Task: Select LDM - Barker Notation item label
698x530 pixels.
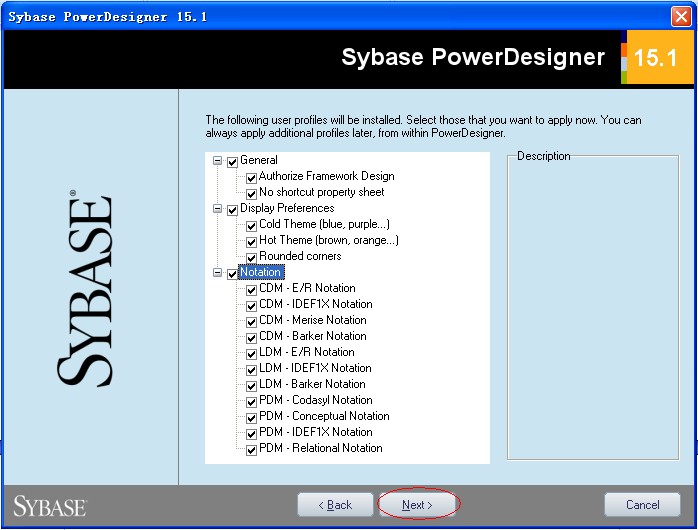Action: (312, 384)
